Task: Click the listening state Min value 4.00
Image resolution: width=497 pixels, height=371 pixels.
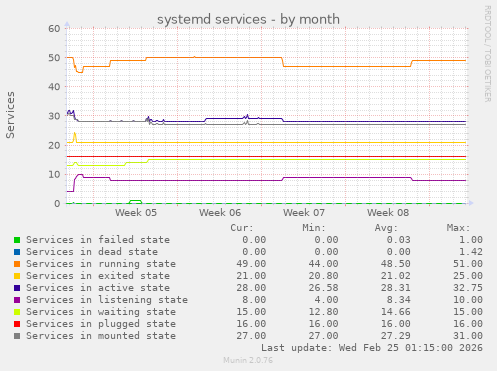Action: tap(326, 300)
